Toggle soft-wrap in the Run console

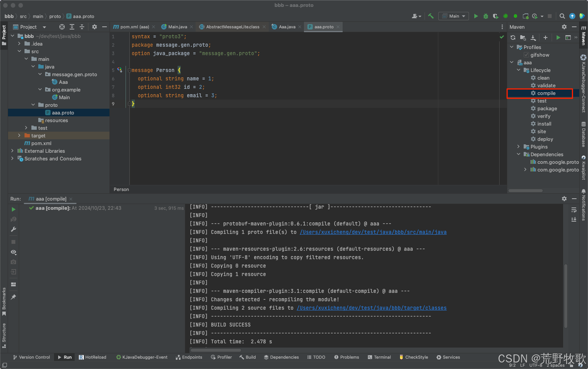click(573, 210)
